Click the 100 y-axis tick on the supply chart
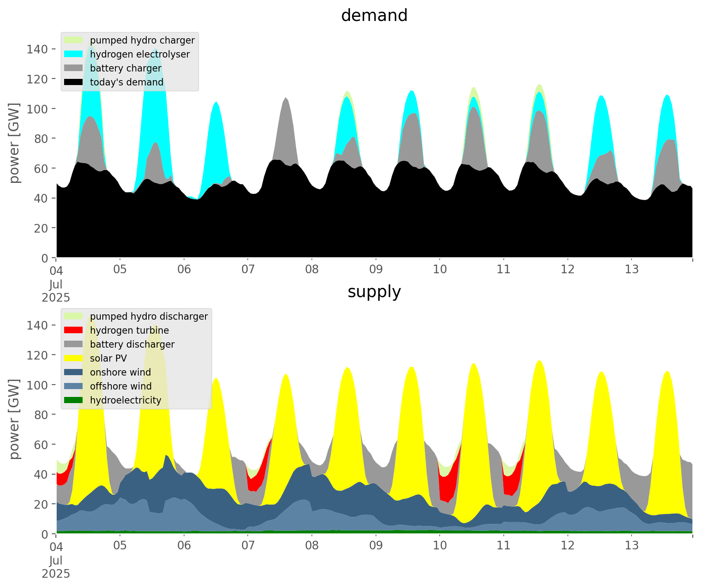Image resolution: width=701 pixels, height=588 pixels. point(37,385)
